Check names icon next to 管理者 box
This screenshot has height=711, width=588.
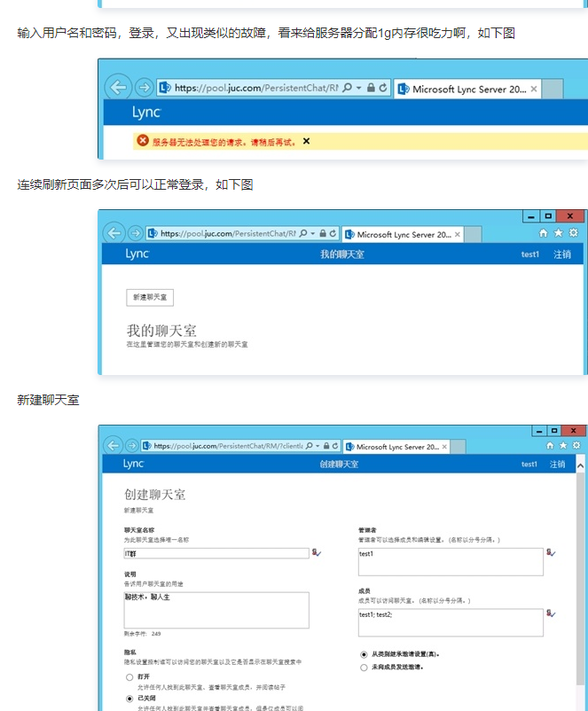coord(551,552)
